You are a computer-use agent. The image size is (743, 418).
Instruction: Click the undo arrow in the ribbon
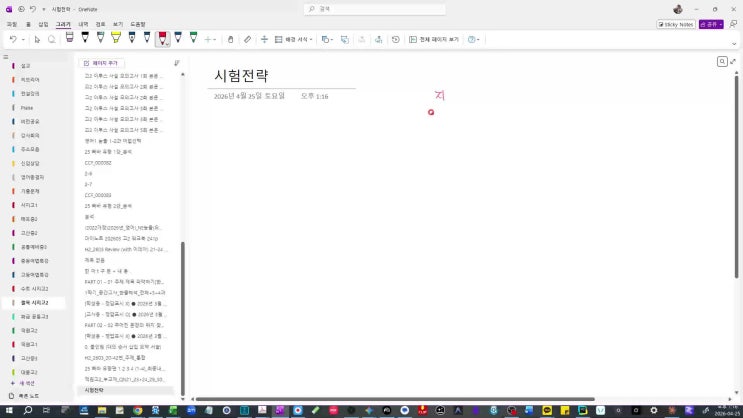[x=12, y=39]
